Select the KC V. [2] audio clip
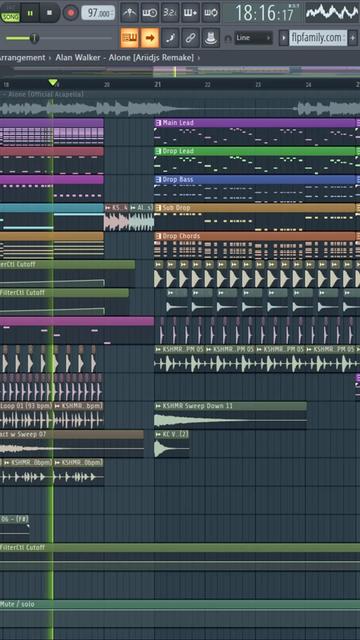Image resolution: width=360 pixels, height=640 pixels. pos(171,444)
